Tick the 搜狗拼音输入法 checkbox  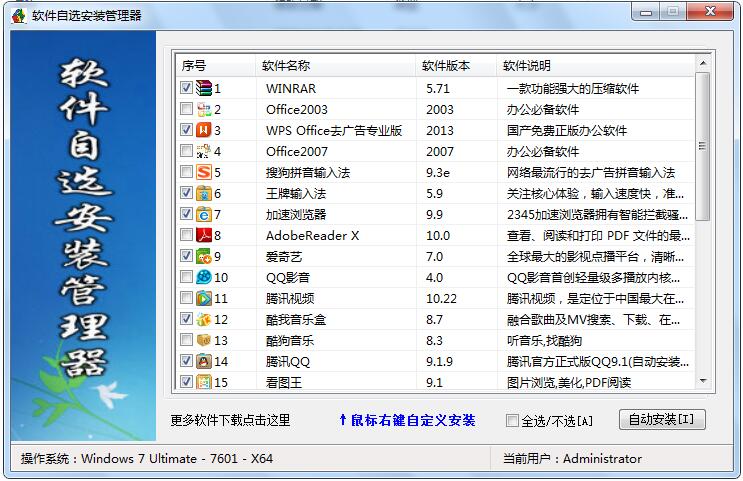tap(186, 172)
